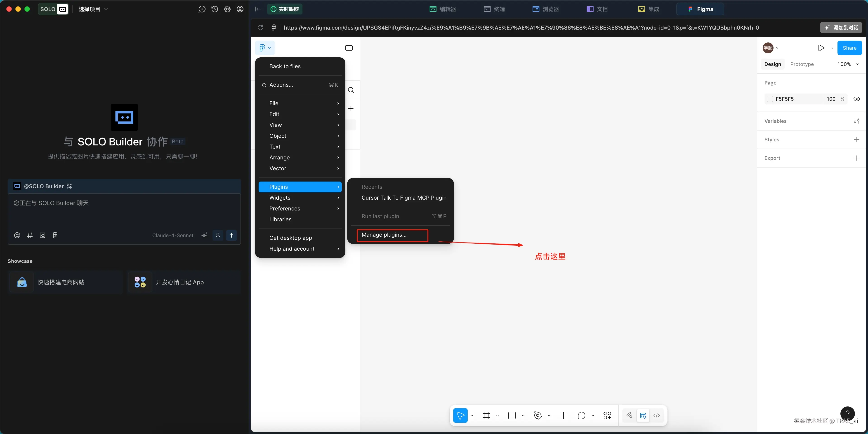Viewport: 868px width, 434px height.
Task: Click the F5F5F5 page color swatch
Action: pyautogui.click(x=770, y=99)
